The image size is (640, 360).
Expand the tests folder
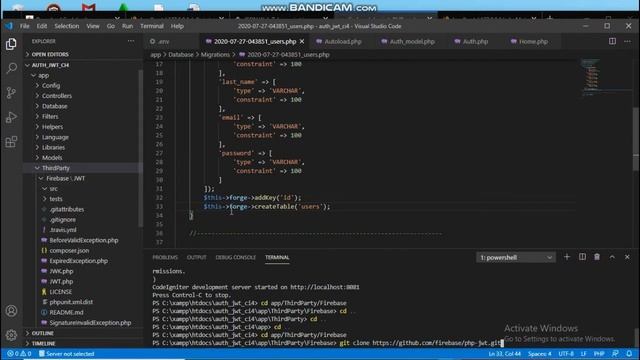[x=56, y=199]
